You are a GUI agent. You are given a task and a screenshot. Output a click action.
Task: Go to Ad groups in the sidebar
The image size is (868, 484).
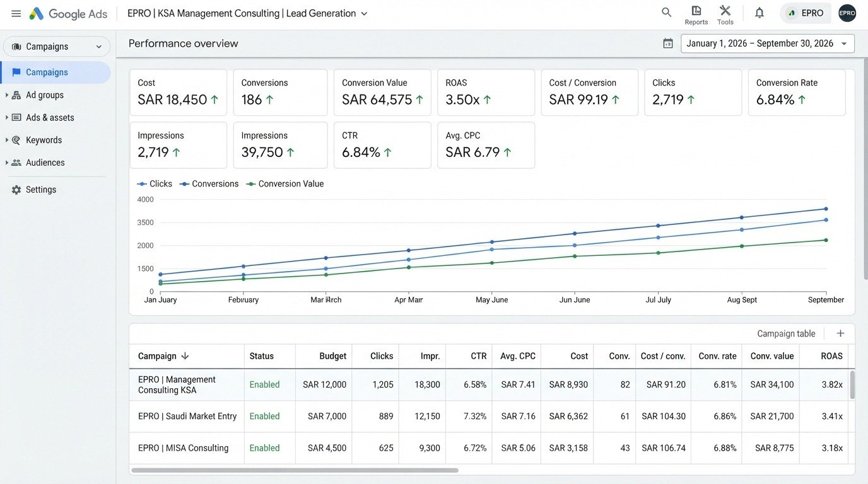[x=45, y=95]
